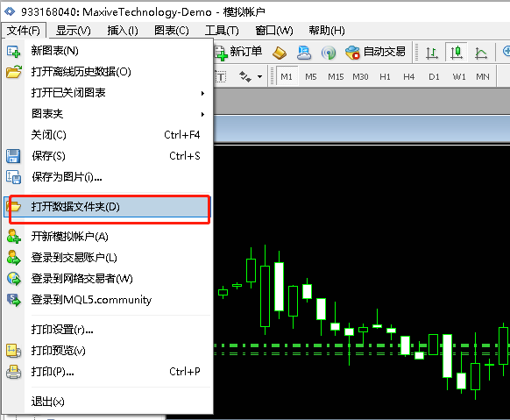
Task: Choose 保存为图片(i)... entry
Action: (107, 177)
